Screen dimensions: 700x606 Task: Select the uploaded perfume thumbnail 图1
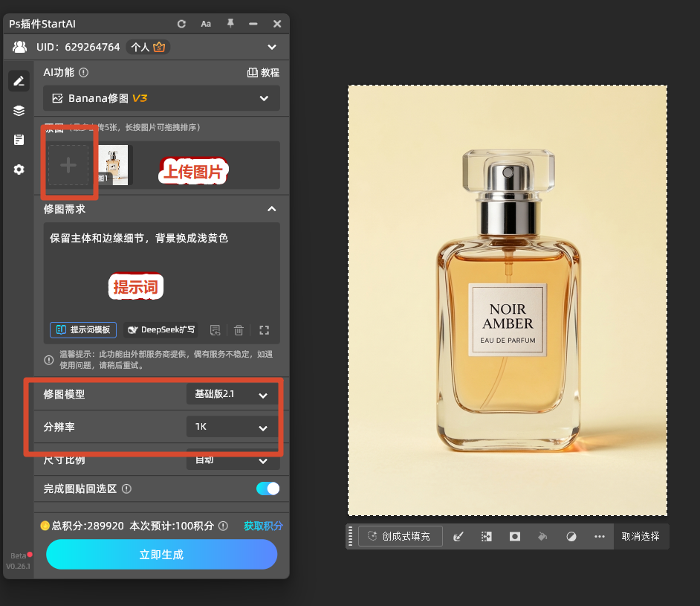[114, 165]
